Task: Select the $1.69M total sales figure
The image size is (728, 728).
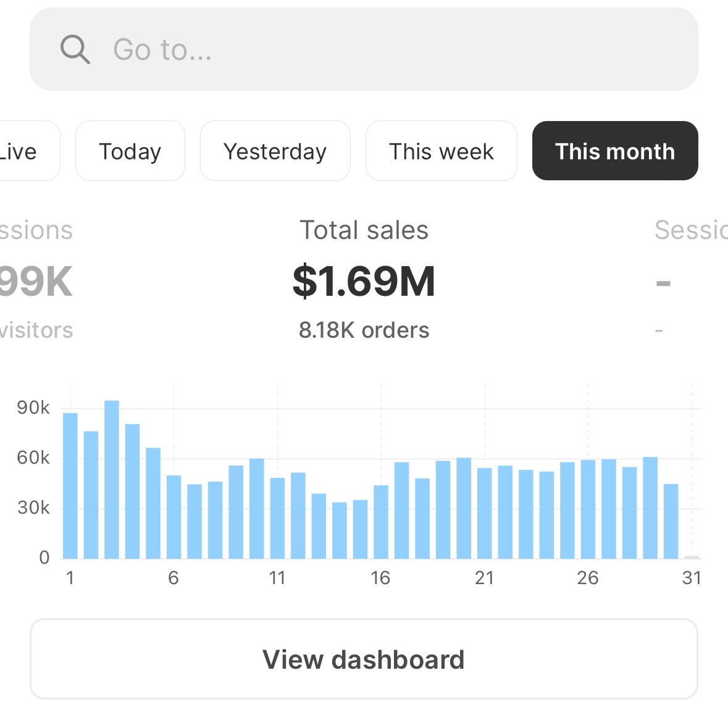Action: pyautogui.click(x=364, y=281)
